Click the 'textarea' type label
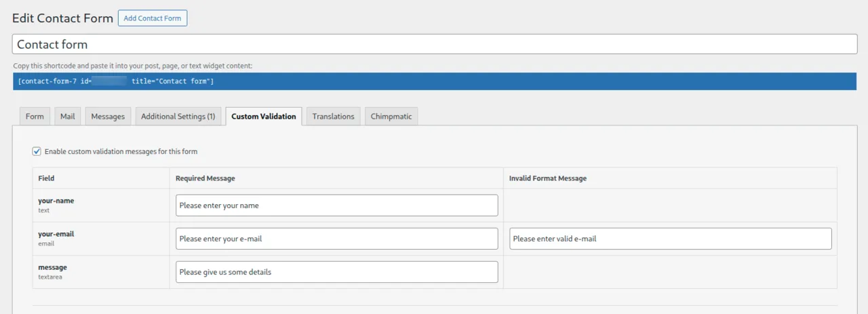 (50, 277)
